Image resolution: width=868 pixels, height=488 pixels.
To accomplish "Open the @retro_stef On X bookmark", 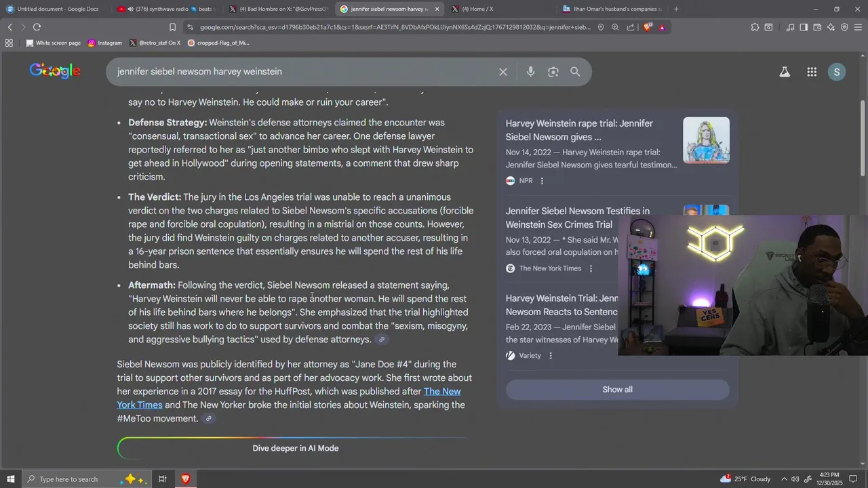I will pos(155,43).
